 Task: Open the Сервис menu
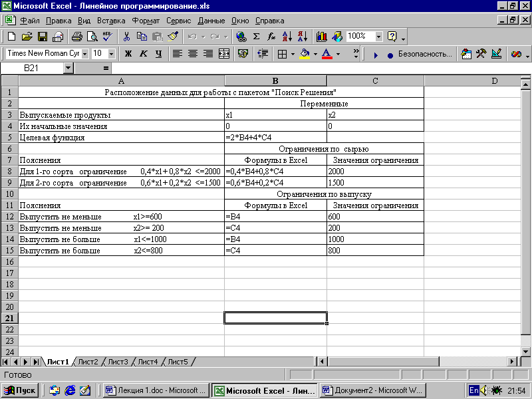click(x=178, y=21)
